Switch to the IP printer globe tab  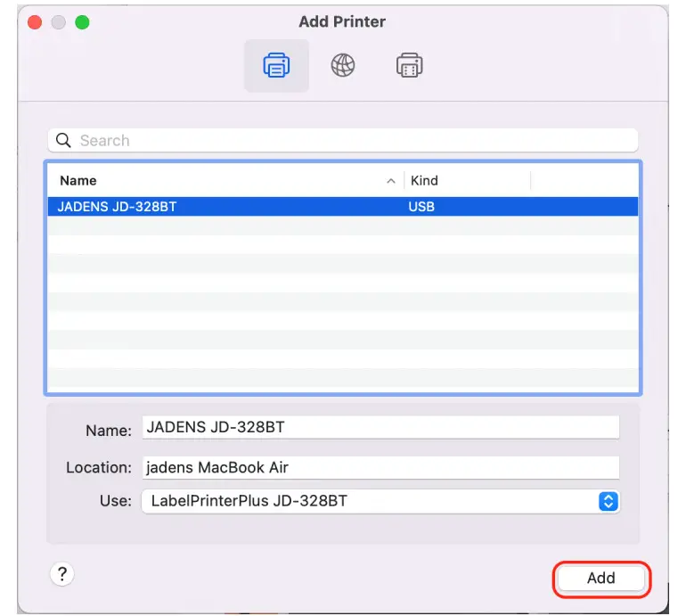click(343, 65)
